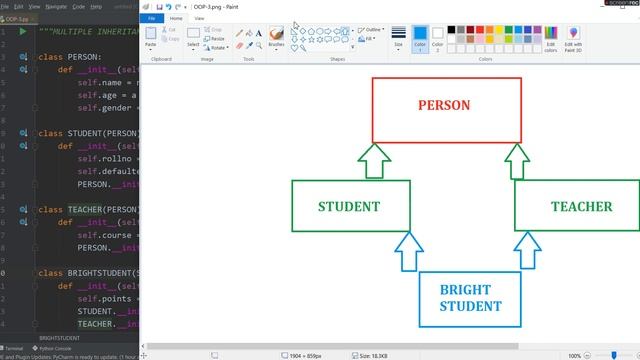Click the Paste clipboard icon
640x360 pixels.
tap(151, 33)
